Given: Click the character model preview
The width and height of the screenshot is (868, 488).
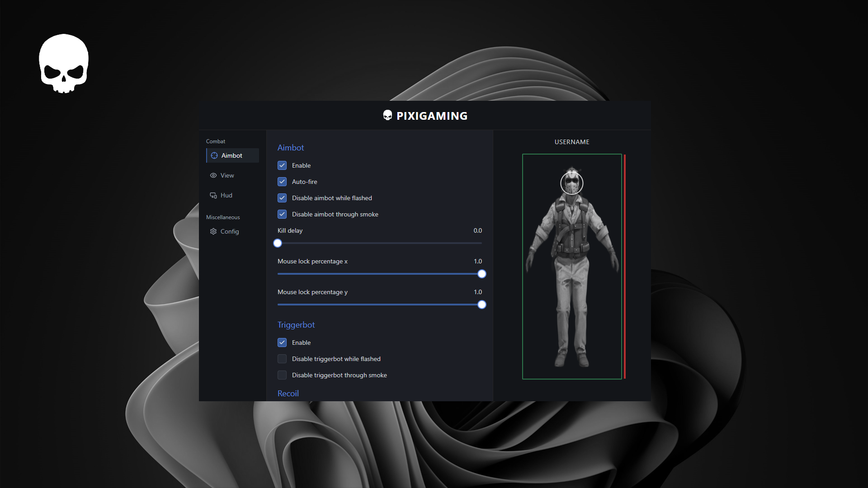Looking at the screenshot, I should (572, 267).
